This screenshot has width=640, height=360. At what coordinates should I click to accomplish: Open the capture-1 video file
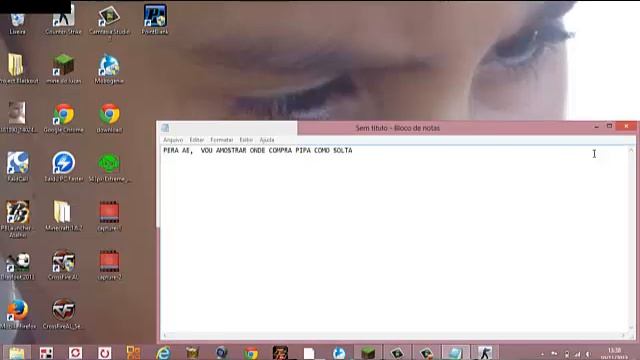click(109, 216)
